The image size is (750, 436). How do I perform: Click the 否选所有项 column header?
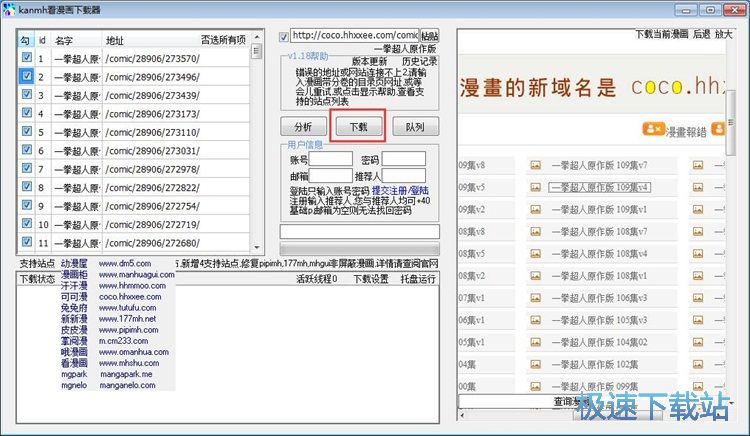(223, 40)
